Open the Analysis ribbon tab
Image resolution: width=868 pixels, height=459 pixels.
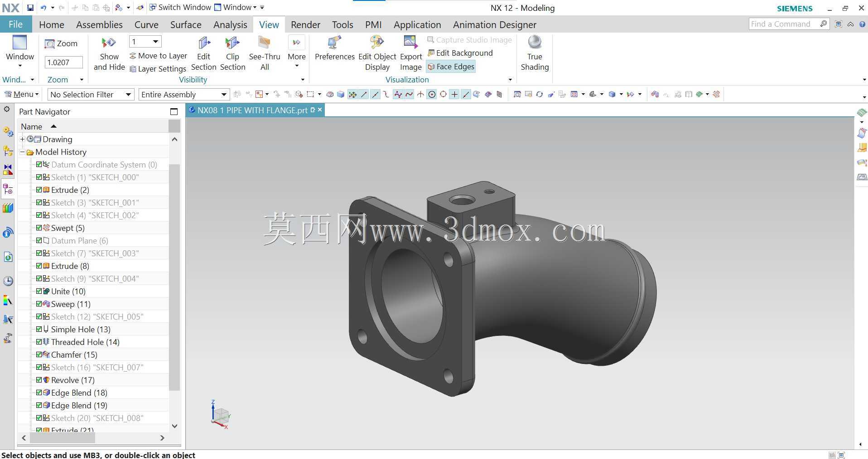pos(230,24)
